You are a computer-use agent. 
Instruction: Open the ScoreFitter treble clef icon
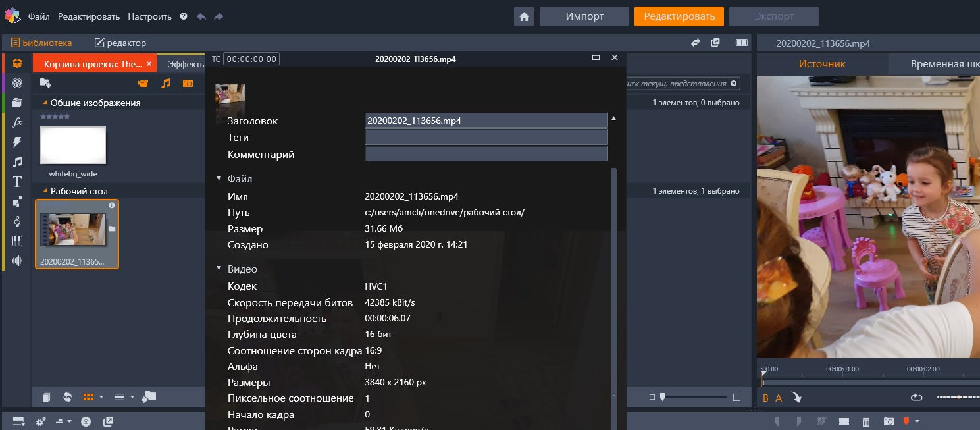click(x=18, y=221)
